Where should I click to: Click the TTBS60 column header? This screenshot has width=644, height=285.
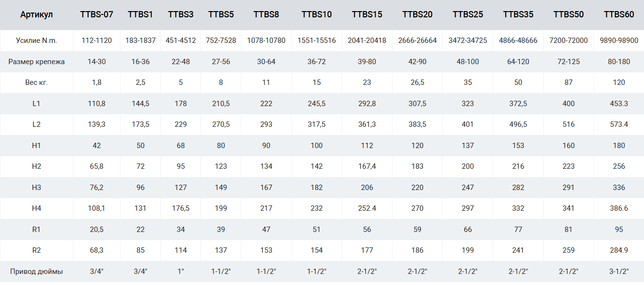(618, 14)
